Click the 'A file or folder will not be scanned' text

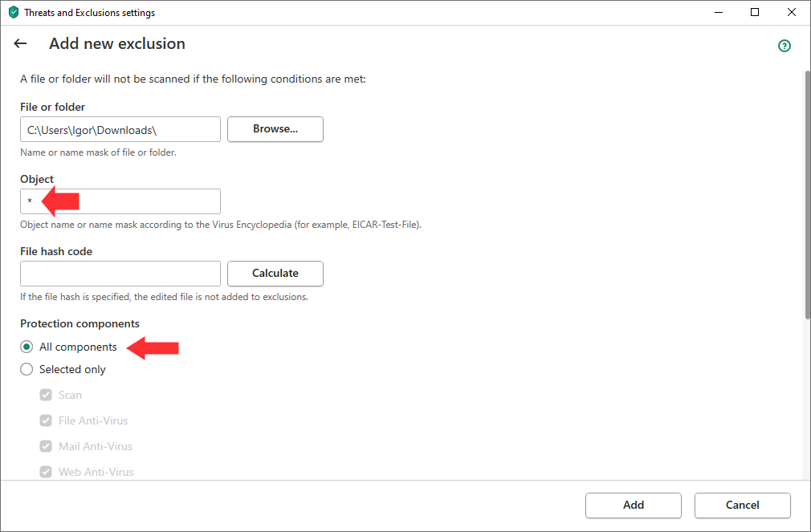(193, 79)
